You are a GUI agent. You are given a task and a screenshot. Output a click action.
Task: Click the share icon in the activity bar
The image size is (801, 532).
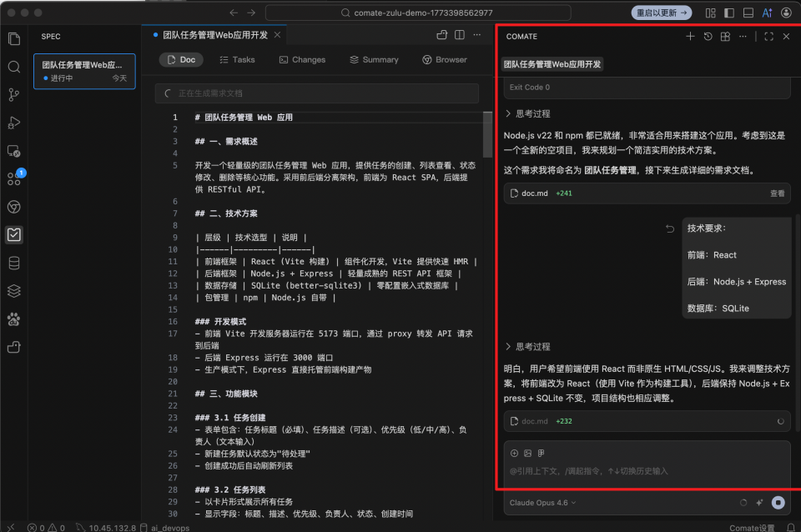point(14,347)
